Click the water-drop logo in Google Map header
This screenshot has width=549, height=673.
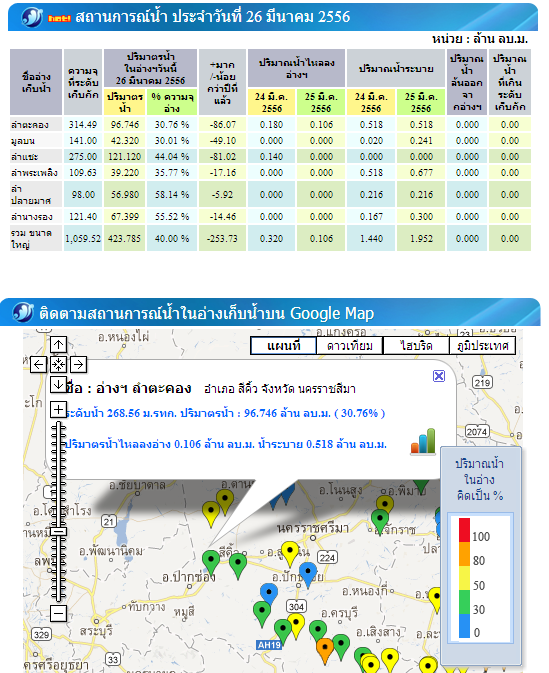point(23,312)
